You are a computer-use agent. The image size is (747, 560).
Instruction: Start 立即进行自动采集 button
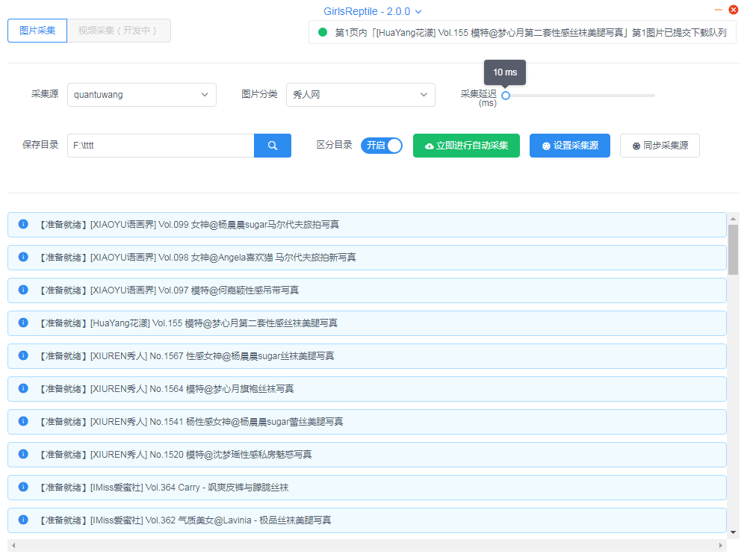tap(466, 146)
